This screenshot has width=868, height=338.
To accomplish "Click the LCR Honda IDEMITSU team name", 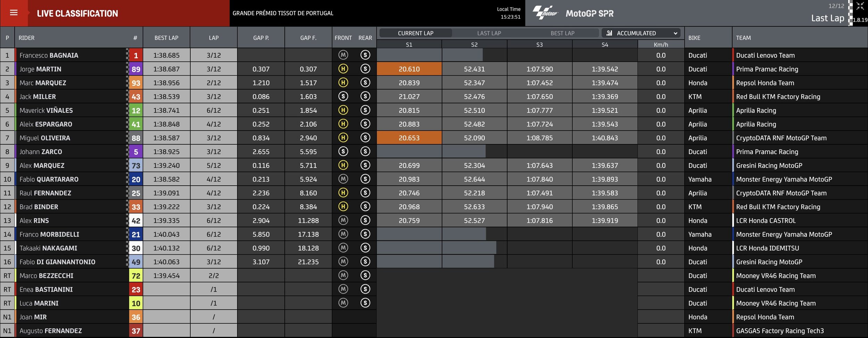I will coord(768,248).
